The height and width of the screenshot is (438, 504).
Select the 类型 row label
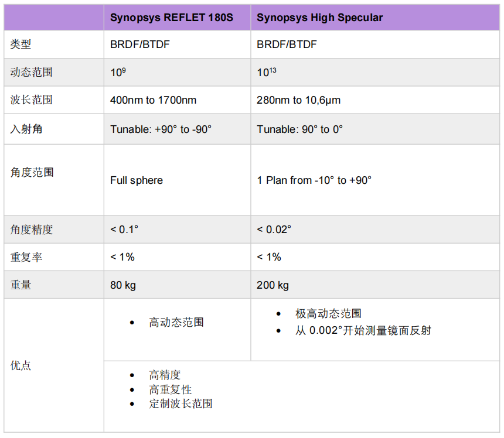click(21, 45)
